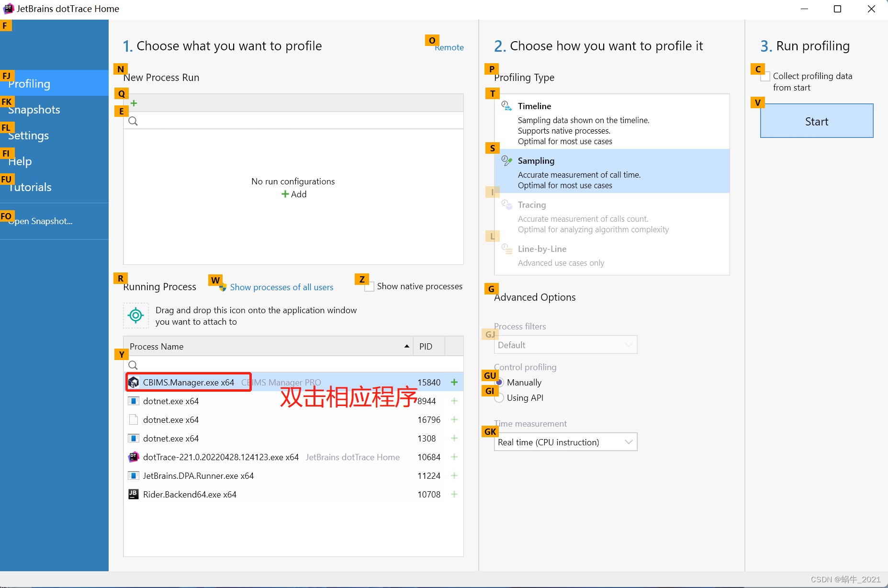Click the plus for dotnet.exe PID 16796
The width and height of the screenshot is (888, 588).
[454, 419]
